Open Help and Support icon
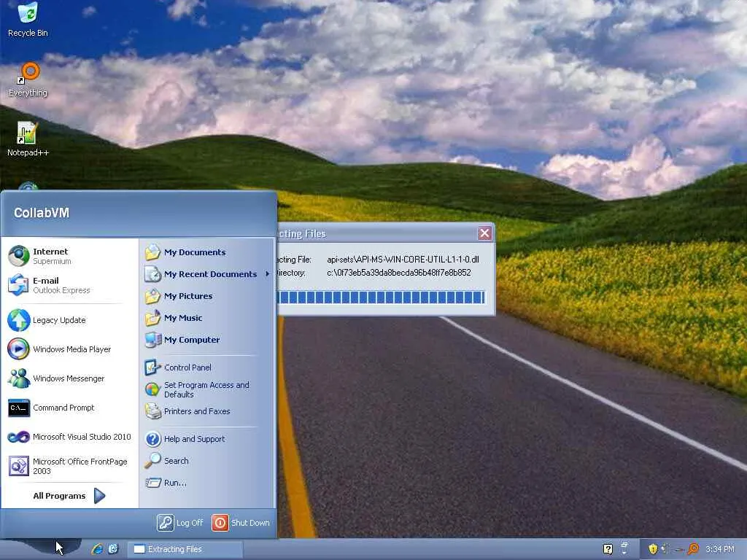The height and width of the screenshot is (560, 747). pos(153,439)
